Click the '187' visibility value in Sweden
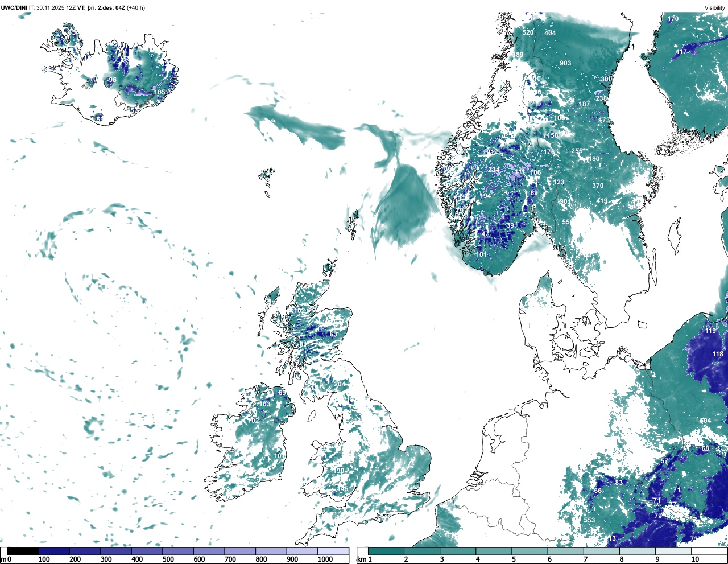 coord(584,105)
